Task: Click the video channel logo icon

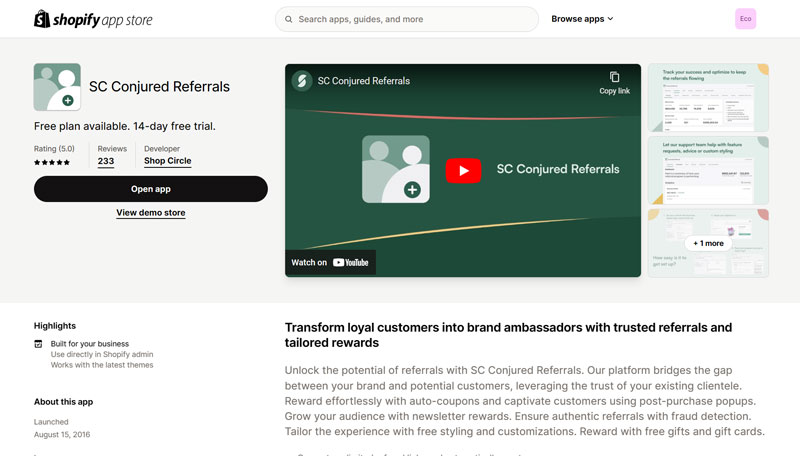Action: 302,81
